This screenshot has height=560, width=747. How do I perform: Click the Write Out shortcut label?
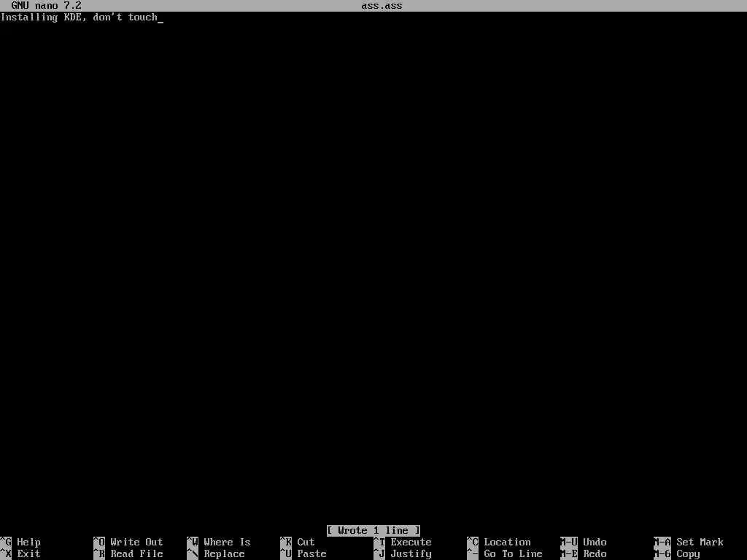click(x=136, y=542)
